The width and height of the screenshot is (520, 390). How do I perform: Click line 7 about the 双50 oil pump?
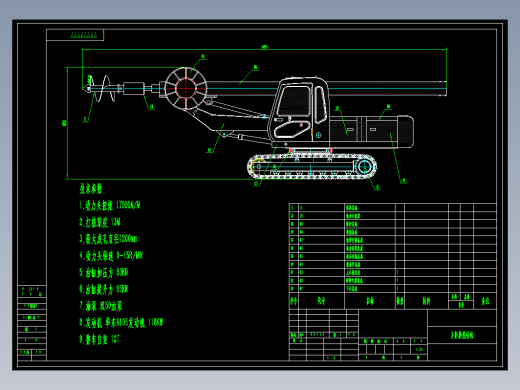click(101, 306)
